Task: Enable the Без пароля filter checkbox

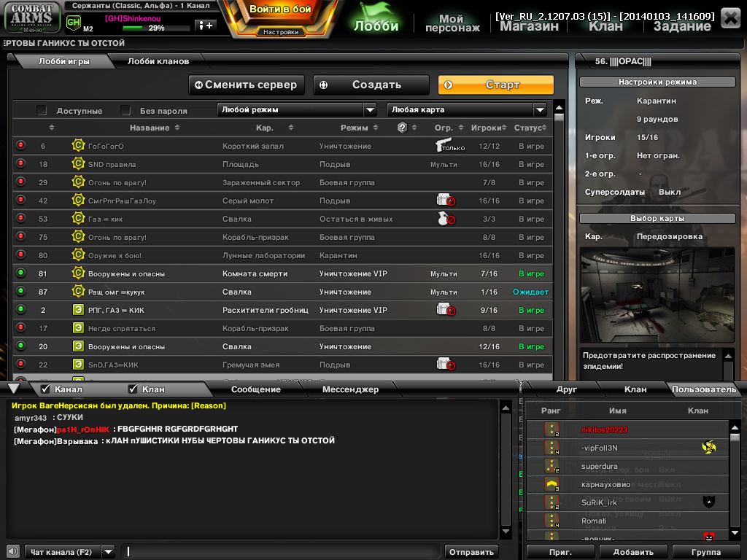Action: [x=125, y=111]
